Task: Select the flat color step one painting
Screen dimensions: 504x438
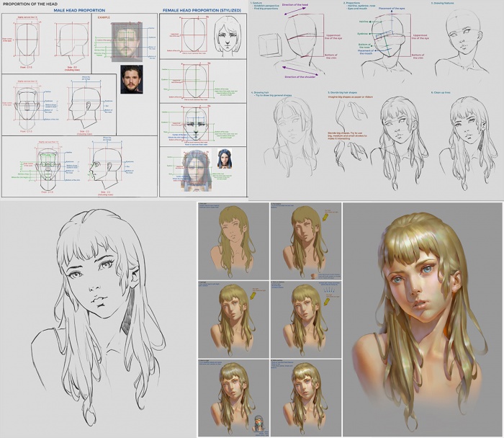Action: tap(232, 238)
